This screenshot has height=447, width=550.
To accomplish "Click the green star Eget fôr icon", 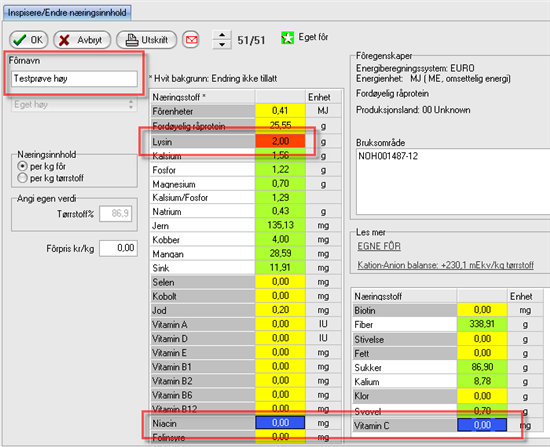I will coord(287,38).
